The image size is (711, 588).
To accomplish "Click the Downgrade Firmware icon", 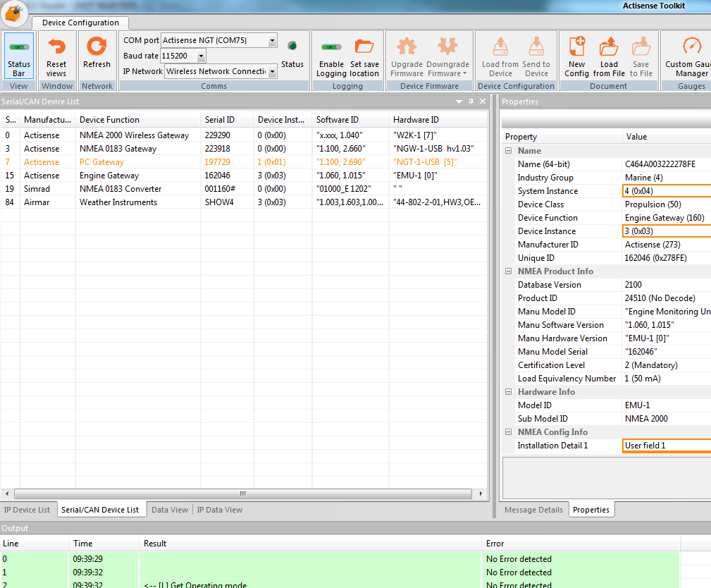I will [447, 47].
